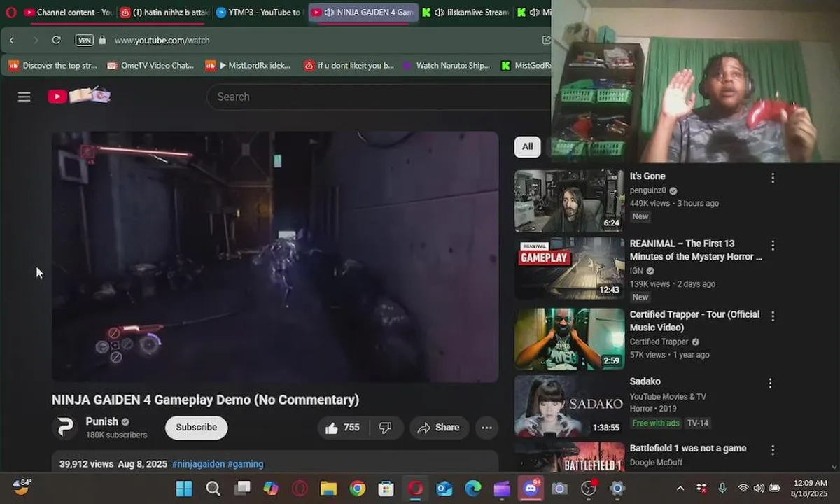Switch to the hatin nihhz b attak tab

point(165,13)
